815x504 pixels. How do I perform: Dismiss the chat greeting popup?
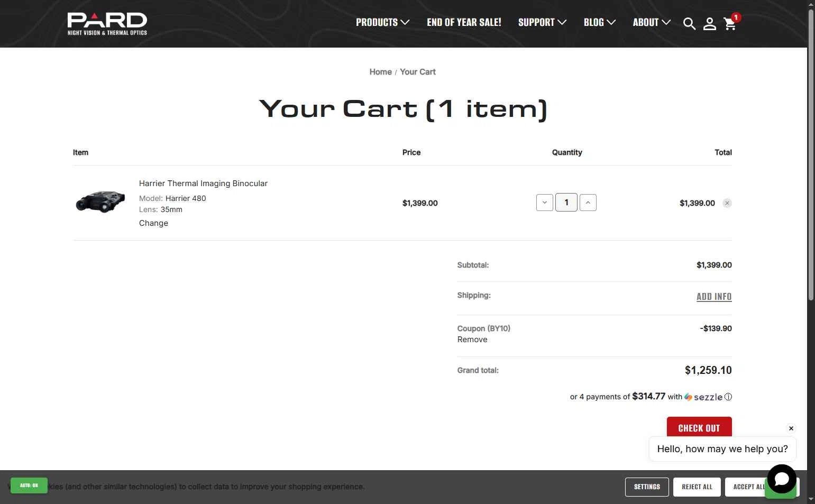[791, 428]
